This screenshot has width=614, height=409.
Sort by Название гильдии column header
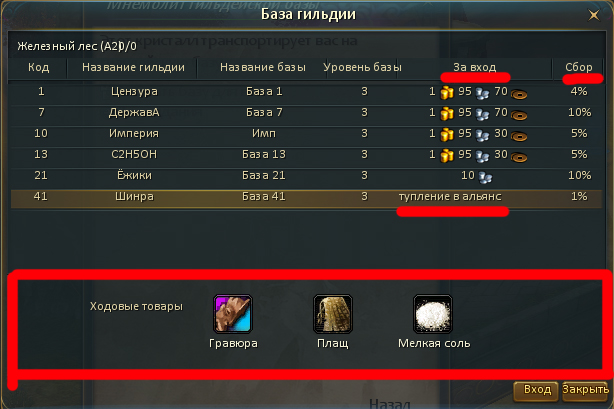pyautogui.click(x=133, y=68)
